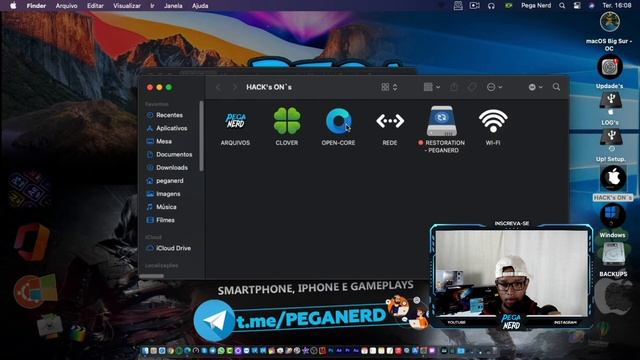Image resolution: width=640 pixels, height=360 pixels.
Task: Click the clock showing Ter. 16:08
Action: point(617,6)
